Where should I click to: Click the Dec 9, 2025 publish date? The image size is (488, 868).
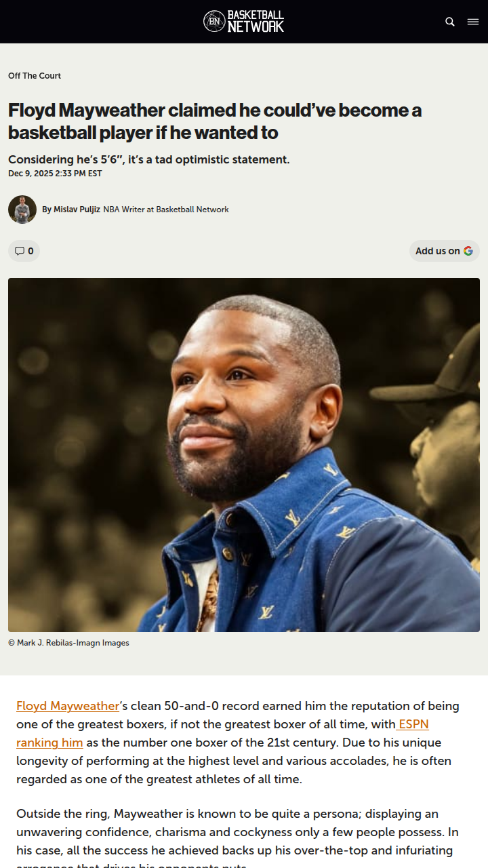point(55,174)
